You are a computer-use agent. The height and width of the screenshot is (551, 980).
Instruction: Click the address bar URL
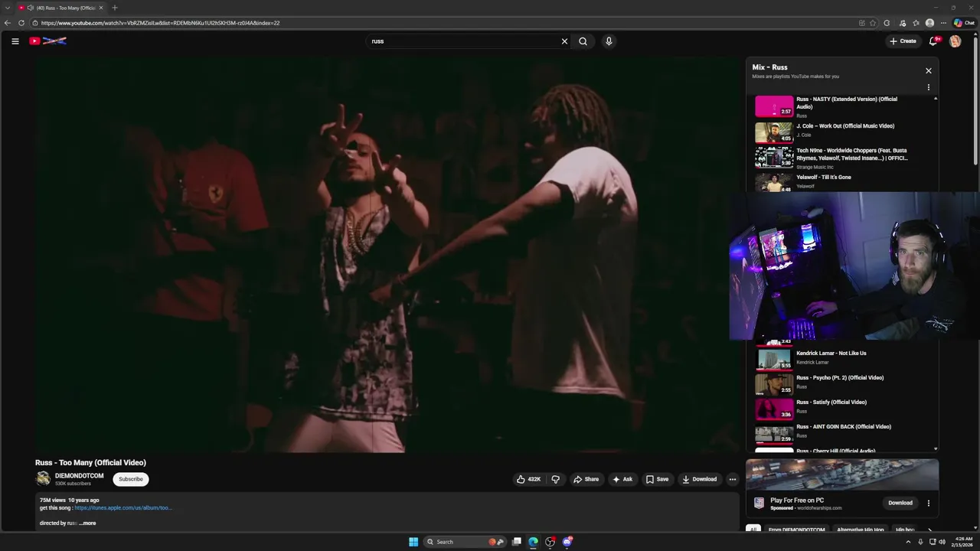(x=161, y=23)
